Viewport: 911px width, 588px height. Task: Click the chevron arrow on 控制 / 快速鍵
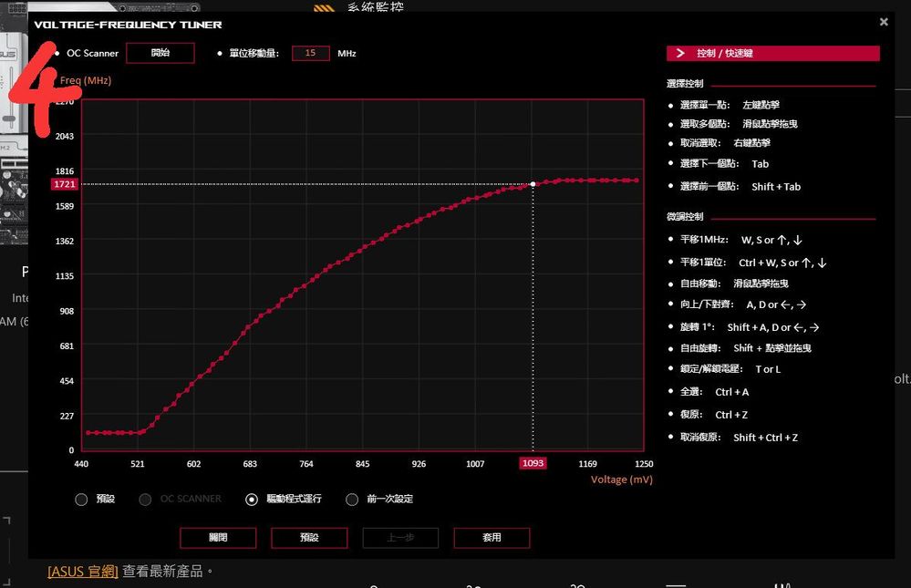pos(680,54)
